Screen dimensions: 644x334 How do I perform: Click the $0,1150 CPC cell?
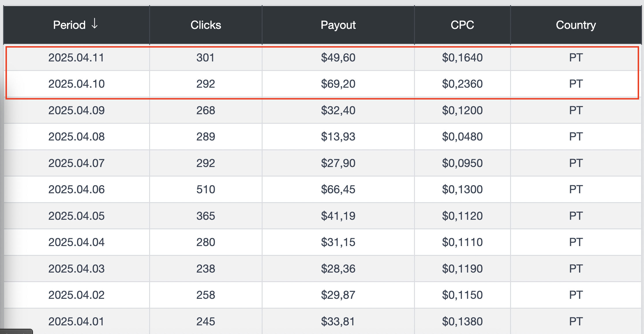click(x=462, y=295)
